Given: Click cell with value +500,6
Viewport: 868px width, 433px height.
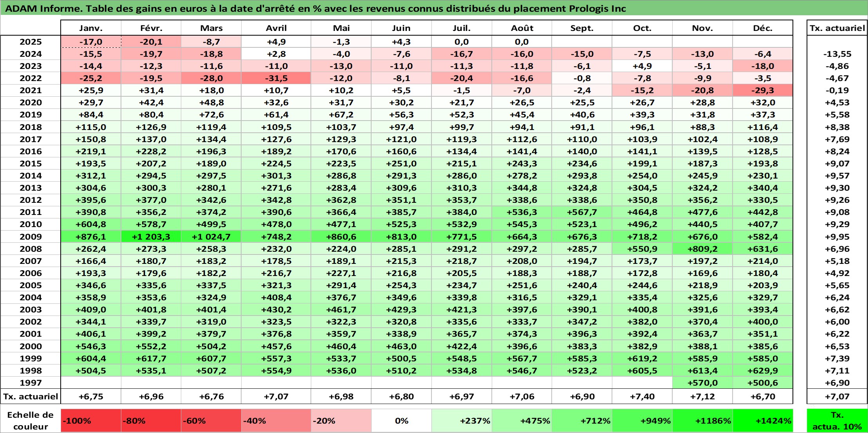Looking at the screenshot, I should 763,383.
